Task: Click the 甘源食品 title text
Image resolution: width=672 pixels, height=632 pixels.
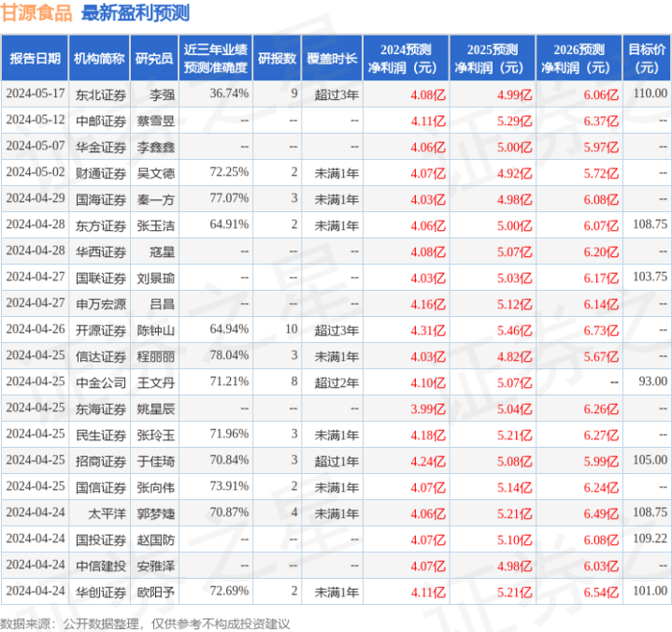Action: [x=36, y=13]
